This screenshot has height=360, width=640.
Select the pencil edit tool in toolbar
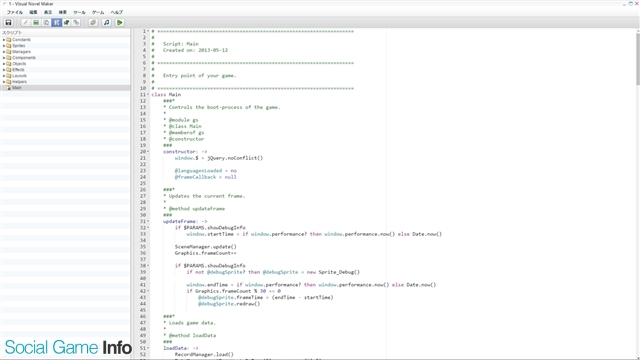tap(25, 23)
